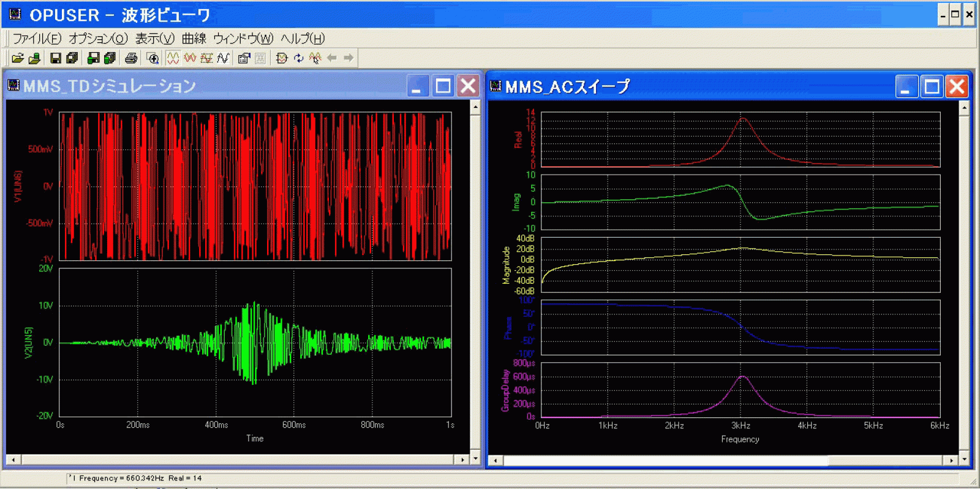This screenshot has height=489, width=980.
Task: Click the red V1 waveform plot area
Action: 255,186
